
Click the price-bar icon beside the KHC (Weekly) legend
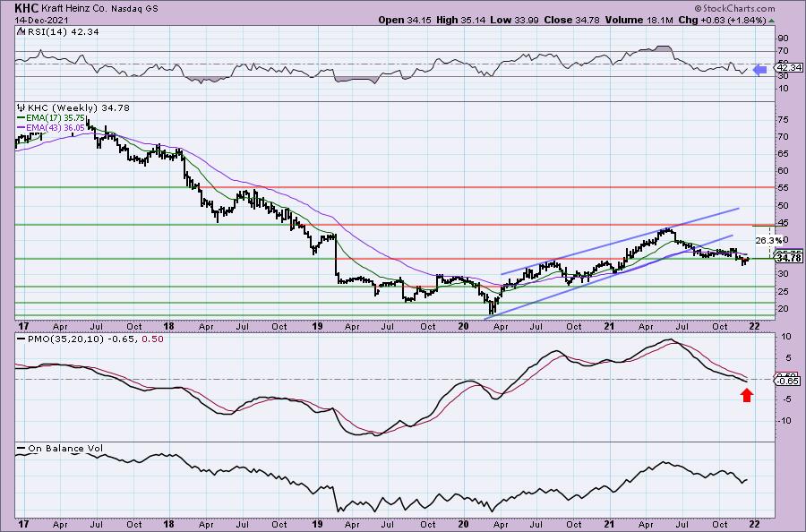[21, 108]
